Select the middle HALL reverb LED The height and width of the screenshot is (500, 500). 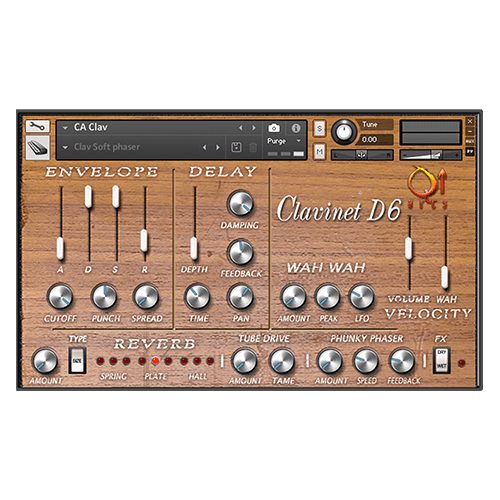click(197, 361)
